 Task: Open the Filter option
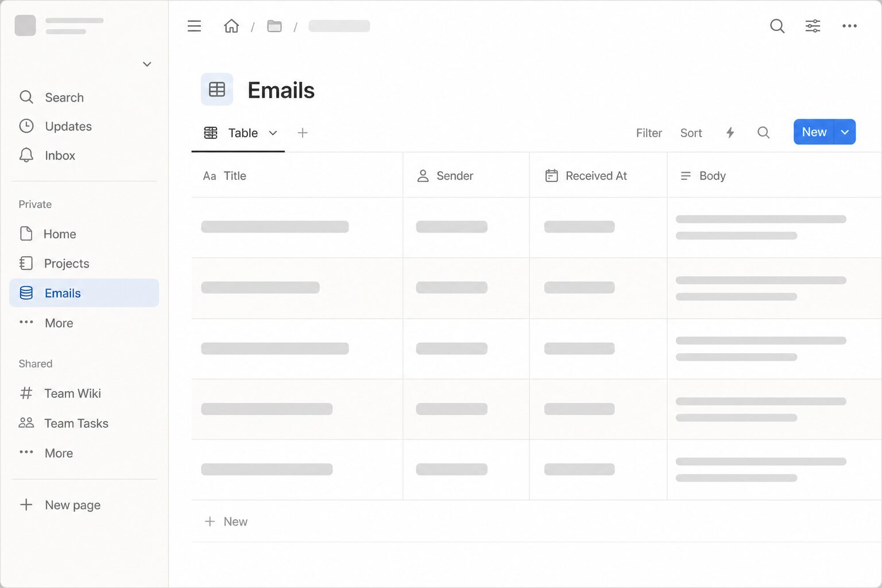coord(649,133)
